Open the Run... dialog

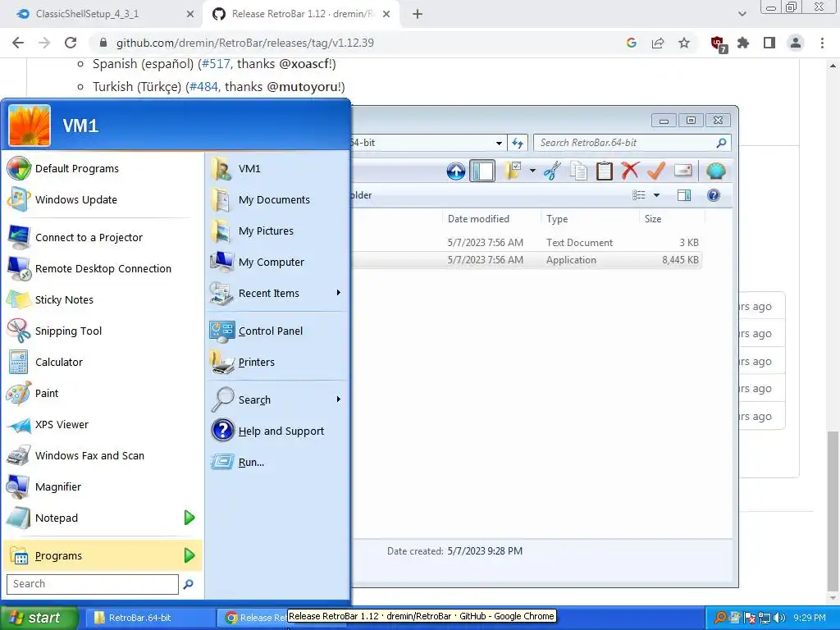[x=277, y=462]
